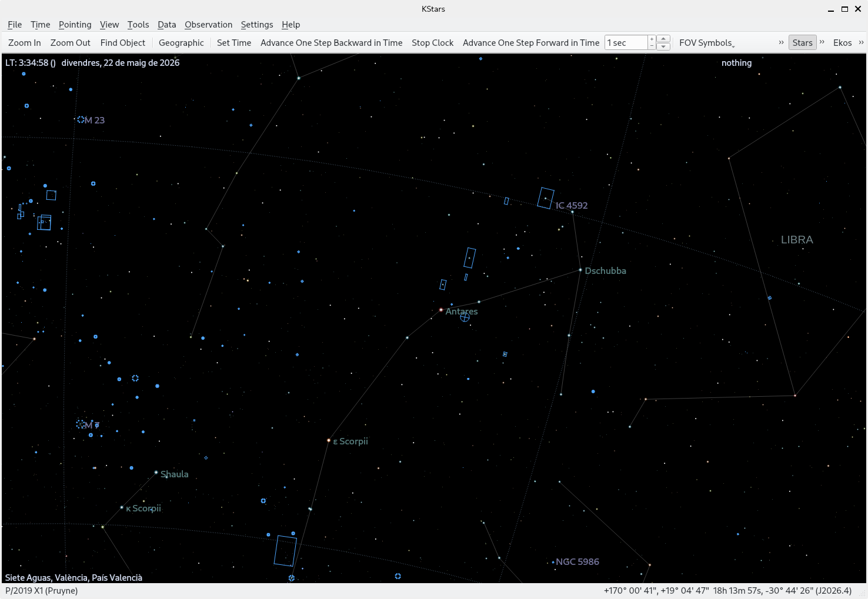Open the Observation menu

tap(208, 25)
